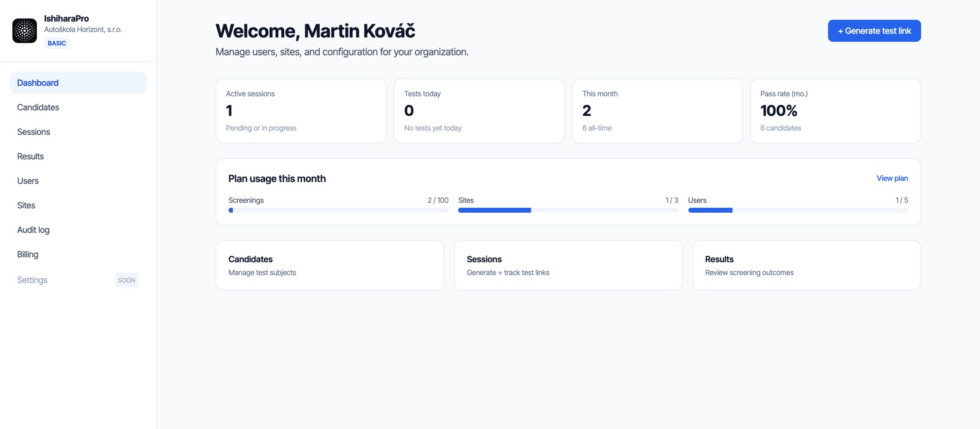The width and height of the screenshot is (980, 429).
Task: Open Dashboard in the sidebar
Action: pos(78,83)
